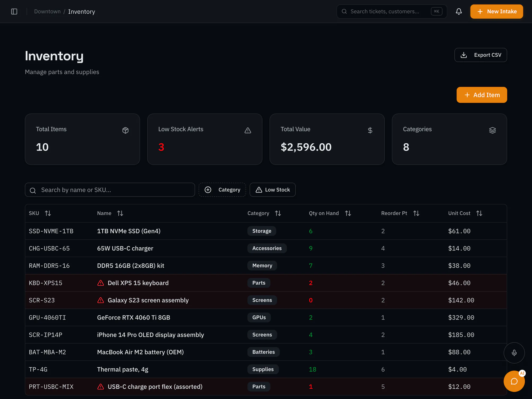Select 65W USB-C charger name
This screenshot has width=532, height=399.
(125, 248)
